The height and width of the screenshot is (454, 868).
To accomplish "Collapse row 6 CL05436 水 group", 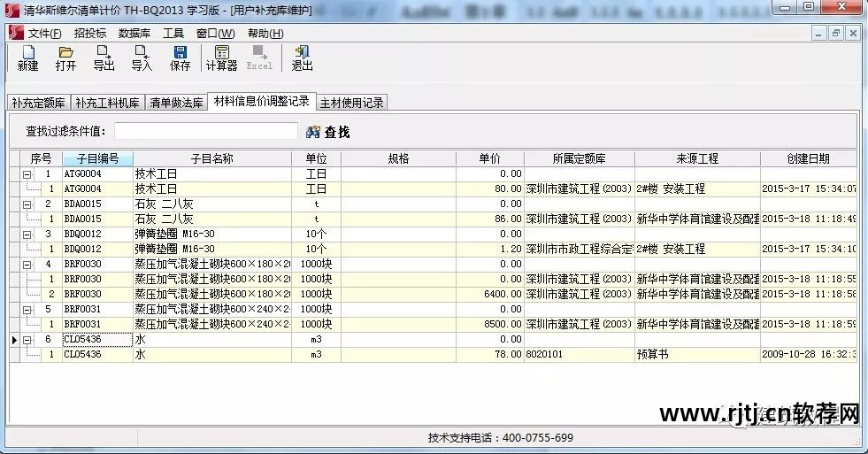I will tap(27, 340).
